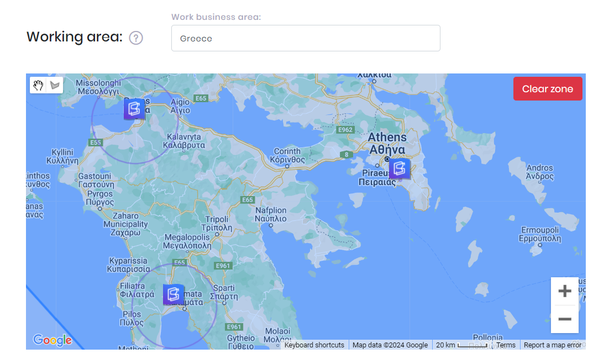Click the Tripoli label on map
The width and height of the screenshot is (609, 364).
pos(217,223)
